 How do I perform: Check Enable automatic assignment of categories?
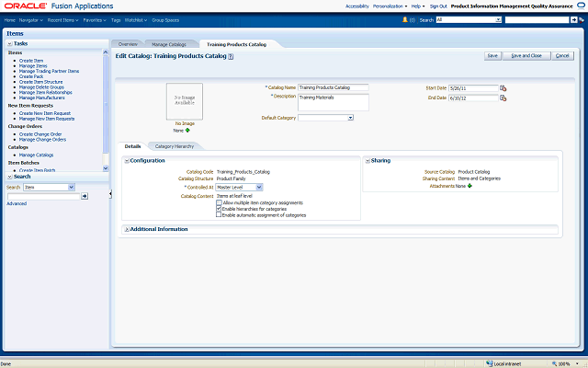coord(219,215)
